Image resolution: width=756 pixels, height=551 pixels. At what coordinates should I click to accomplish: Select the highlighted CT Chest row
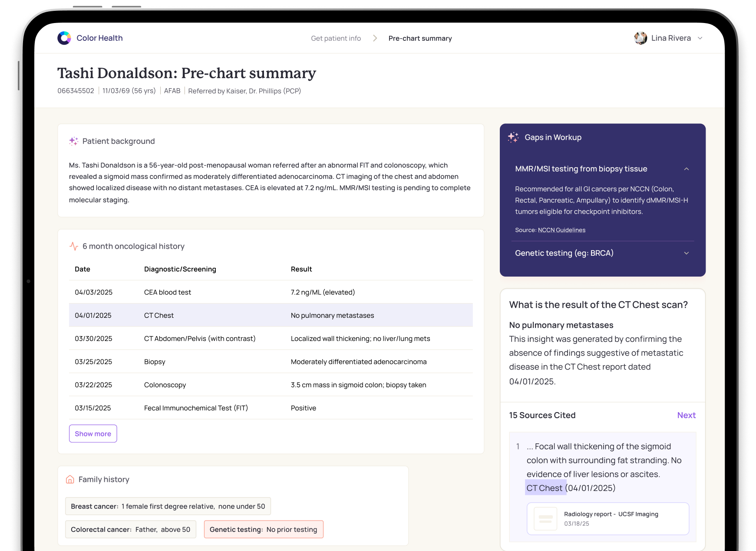click(x=271, y=315)
